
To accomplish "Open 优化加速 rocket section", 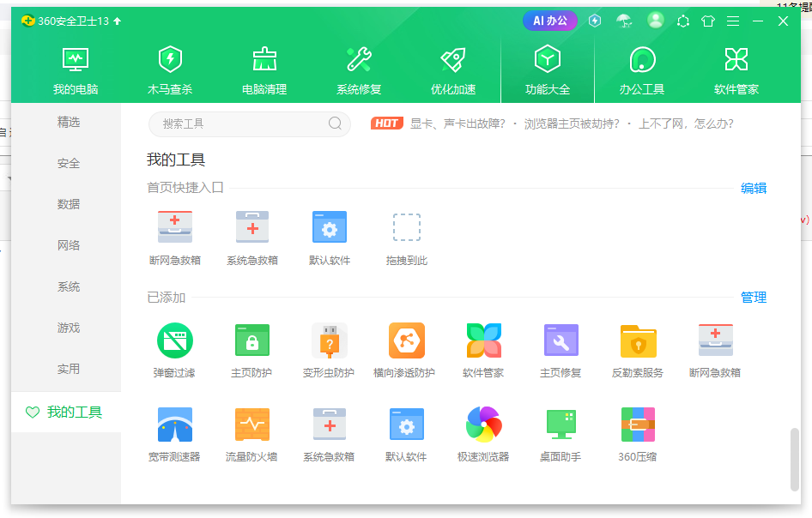I will (453, 71).
